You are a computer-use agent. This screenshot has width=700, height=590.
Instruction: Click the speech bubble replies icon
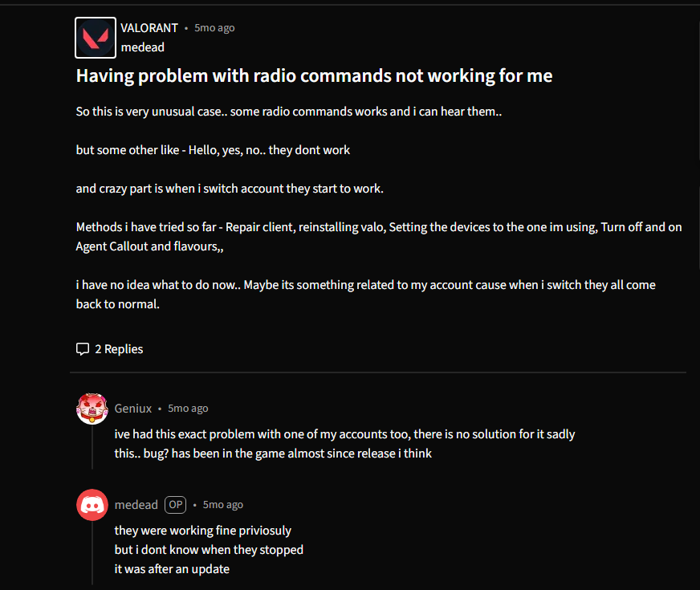83,349
